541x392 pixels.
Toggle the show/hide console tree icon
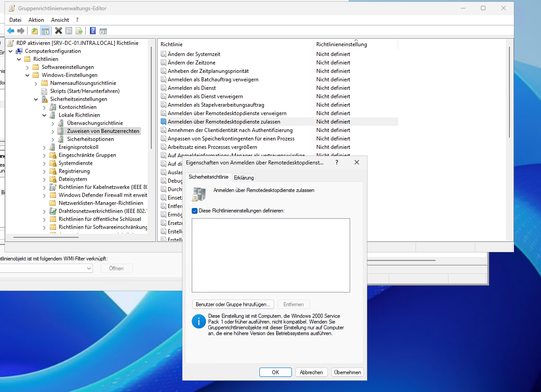pyautogui.click(x=45, y=31)
